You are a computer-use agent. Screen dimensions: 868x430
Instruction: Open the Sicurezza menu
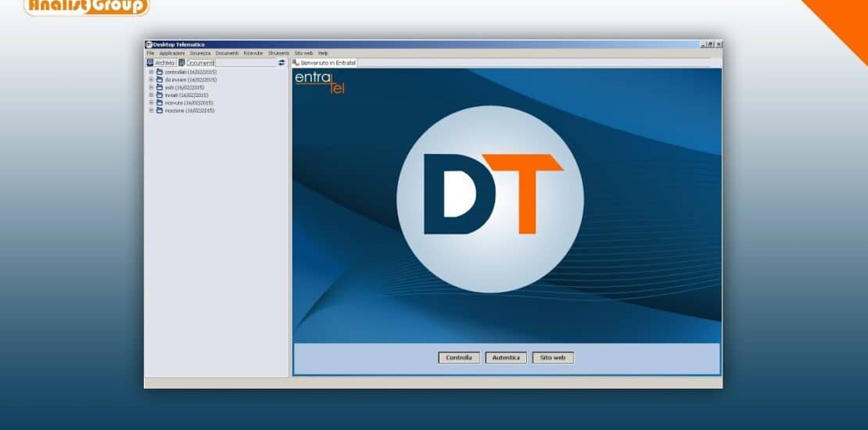tap(200, 53)
